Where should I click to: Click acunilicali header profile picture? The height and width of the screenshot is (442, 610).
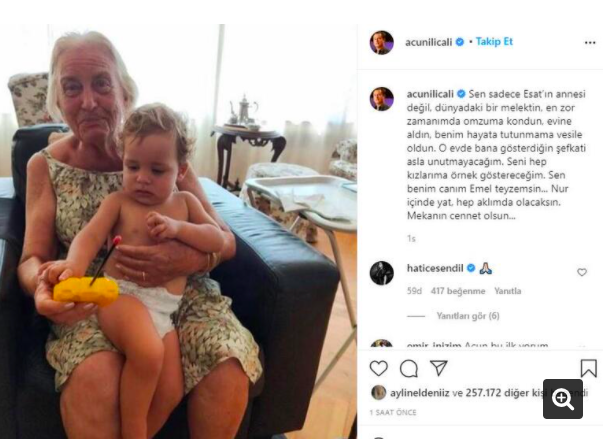coord(382,42)
